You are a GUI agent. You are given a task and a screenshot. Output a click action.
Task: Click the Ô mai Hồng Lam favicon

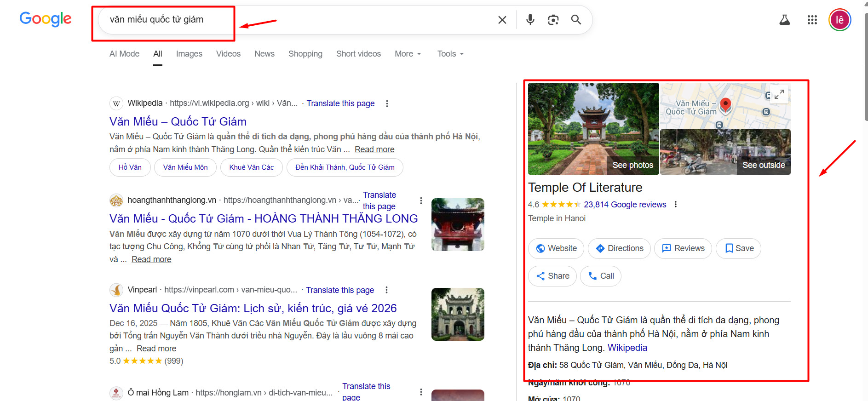coord(116,392)
